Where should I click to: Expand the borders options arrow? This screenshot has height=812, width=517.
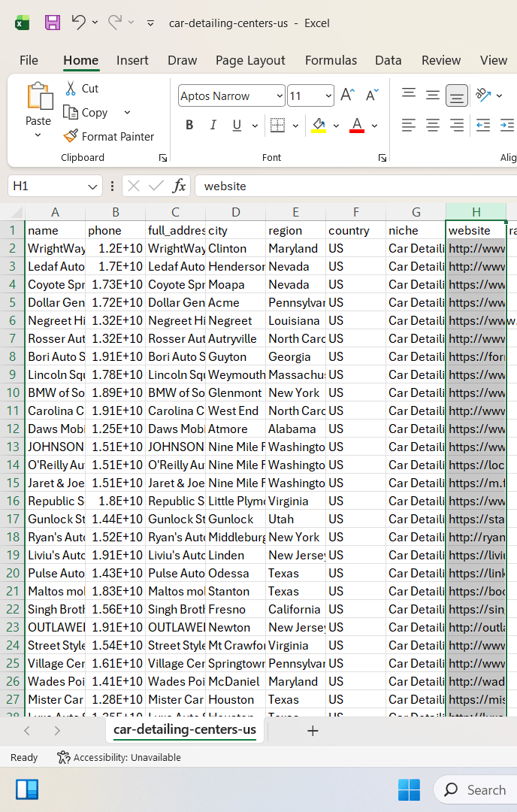[295, 126]
